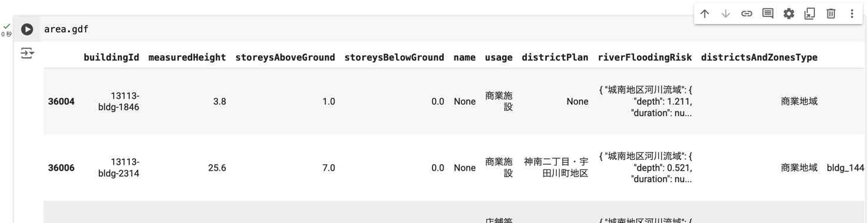This screenshot has width=868, height=223.
Task: Select row index 36006
Action: [61, 168]
